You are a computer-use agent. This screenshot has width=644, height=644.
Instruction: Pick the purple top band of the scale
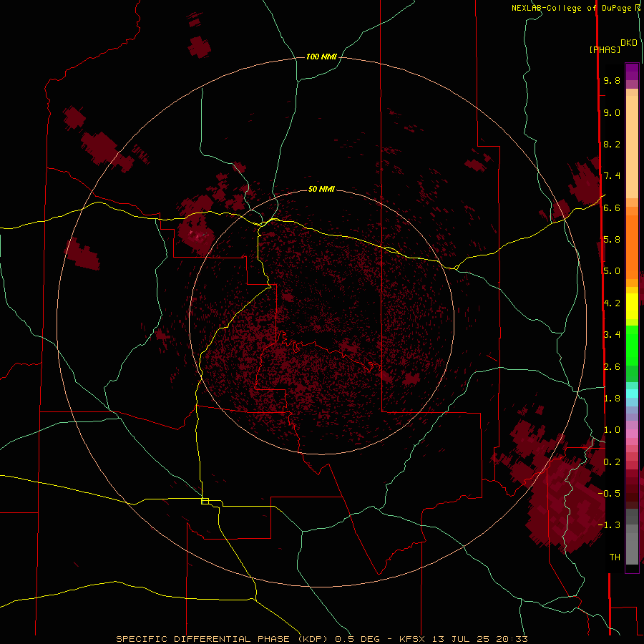[632, 72]
